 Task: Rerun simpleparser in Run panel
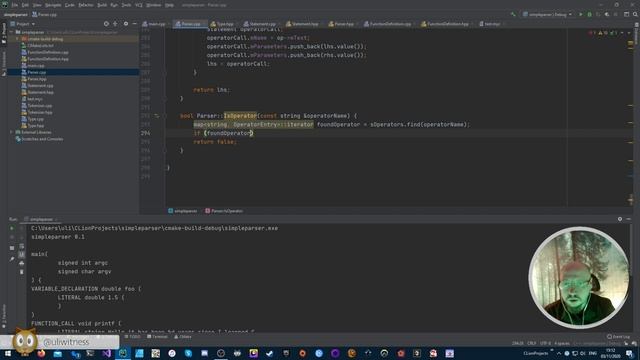tap(11, 229)
